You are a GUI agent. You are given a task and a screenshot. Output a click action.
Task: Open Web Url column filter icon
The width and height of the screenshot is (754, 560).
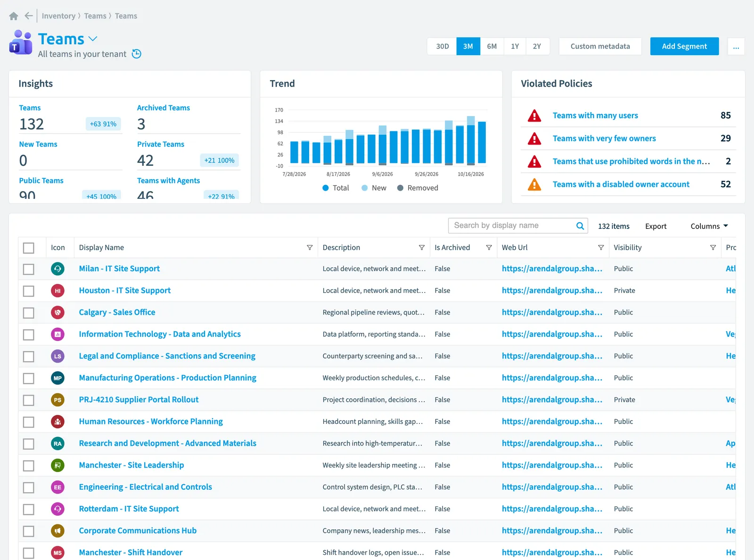pos(601,248)
